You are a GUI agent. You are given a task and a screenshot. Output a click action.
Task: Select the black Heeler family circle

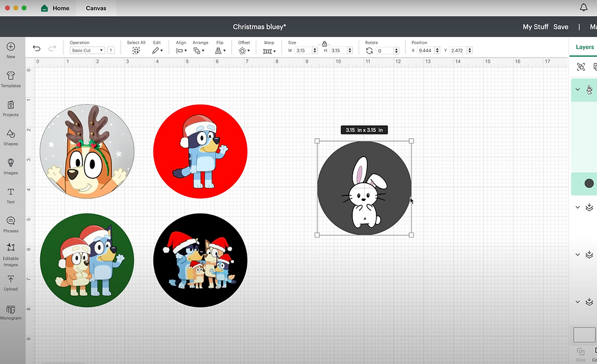pyautogui.click(x=200, y=260)
